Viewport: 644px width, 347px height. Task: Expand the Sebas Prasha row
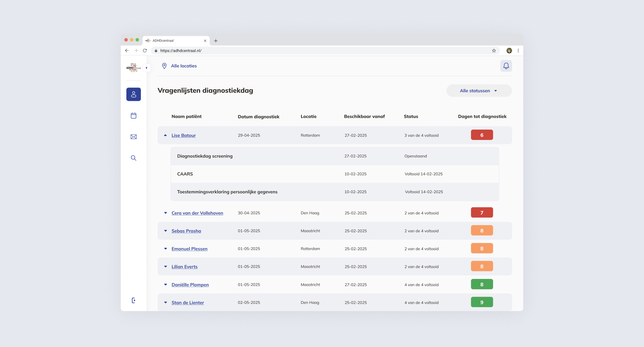click(165, 231)
